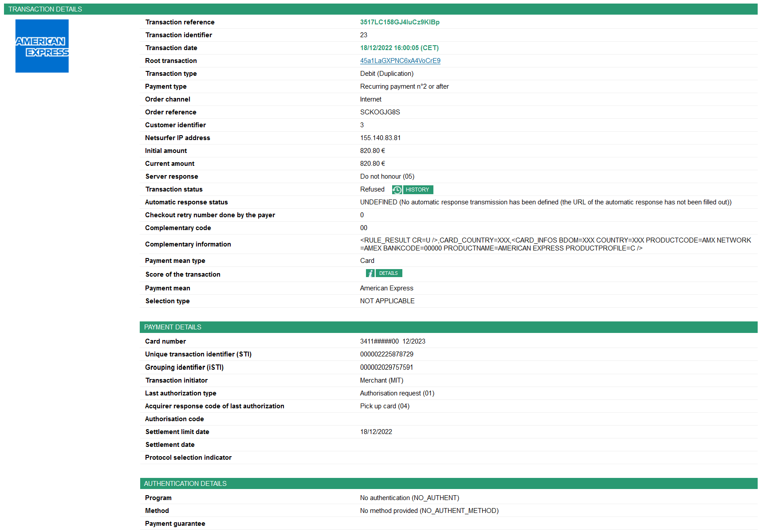The width and height of the screenshot is (763, 532).
Task: Select the grouping identifier 000002029757591
Action: [x=387, y=368]
